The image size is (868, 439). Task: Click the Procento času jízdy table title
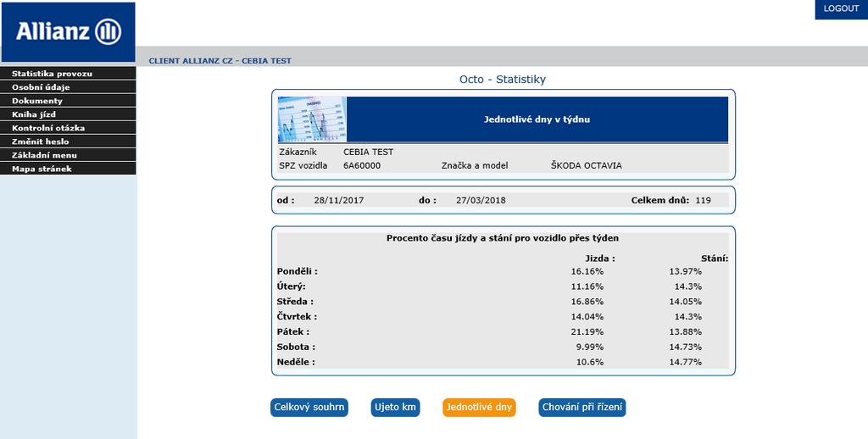pos(503,238)
